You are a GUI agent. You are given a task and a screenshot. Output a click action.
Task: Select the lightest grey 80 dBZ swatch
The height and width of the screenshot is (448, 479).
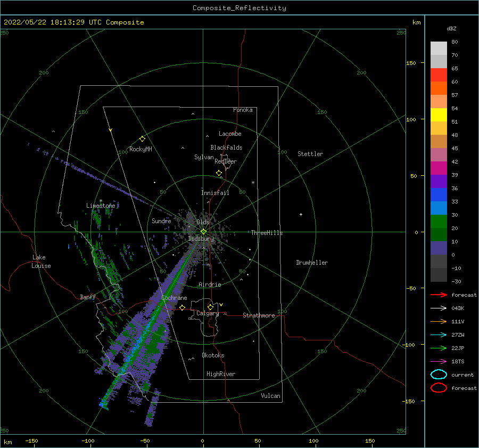coord(439,48)
